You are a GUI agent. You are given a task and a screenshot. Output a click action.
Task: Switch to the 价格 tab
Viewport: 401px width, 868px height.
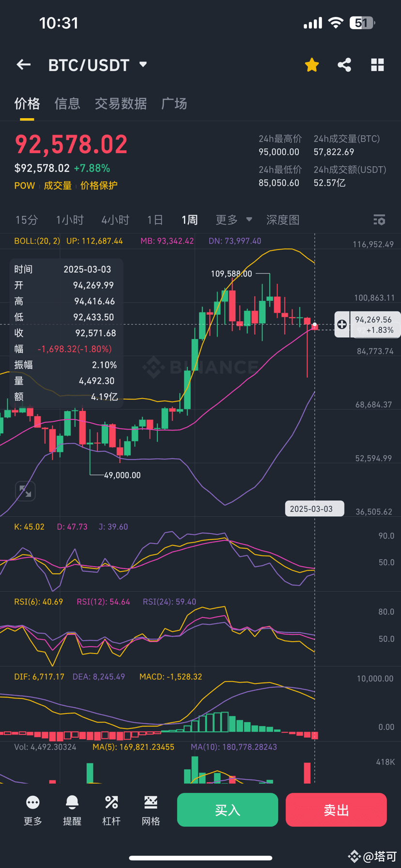(27, 104)
